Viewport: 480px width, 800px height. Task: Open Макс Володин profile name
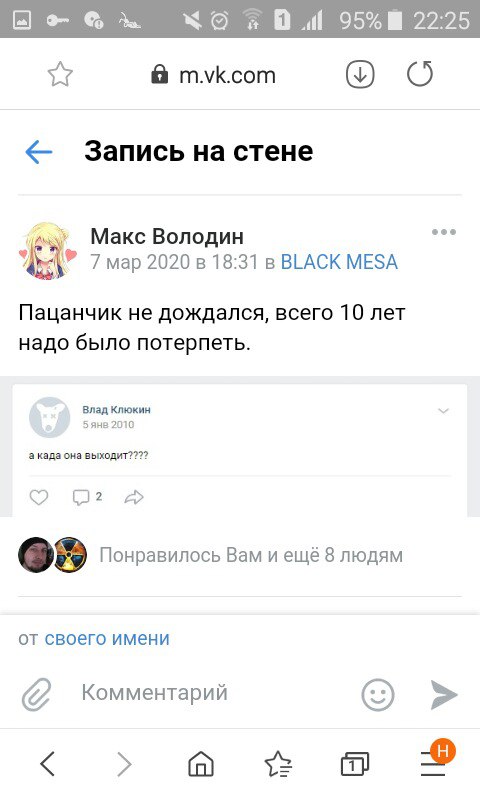tap(167, 236)
